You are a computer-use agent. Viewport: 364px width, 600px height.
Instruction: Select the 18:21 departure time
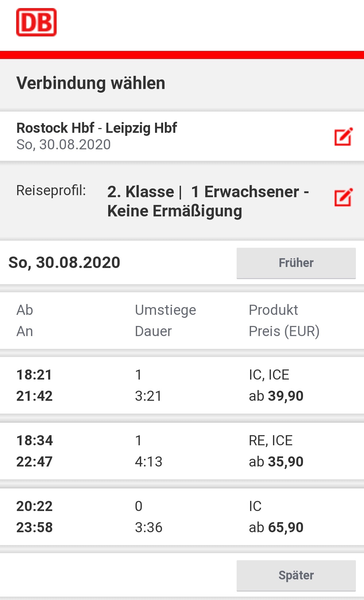pyautogui.click(x=34, y=375)
